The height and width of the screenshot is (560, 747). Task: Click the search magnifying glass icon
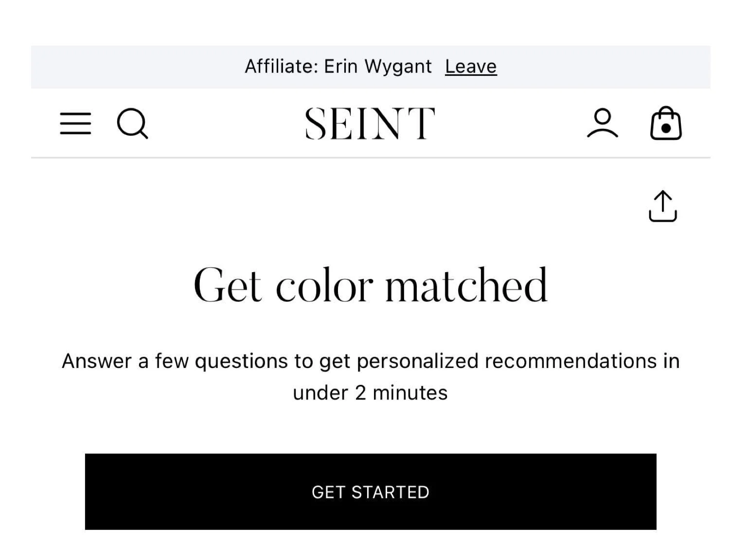(x=132, y=123)
